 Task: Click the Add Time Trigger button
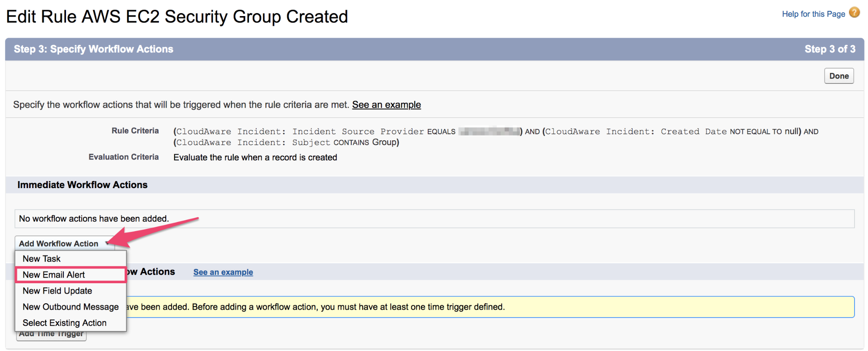click(x=51, y=335)
